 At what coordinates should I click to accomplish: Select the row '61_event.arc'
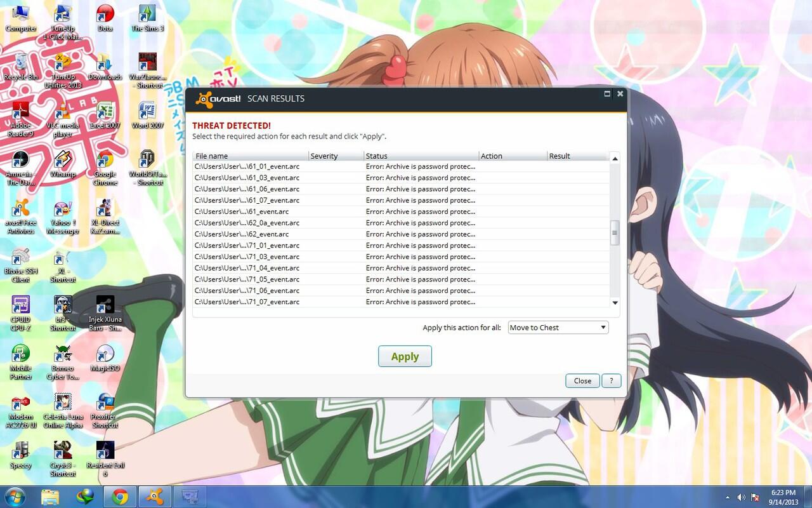click(401, 211)
